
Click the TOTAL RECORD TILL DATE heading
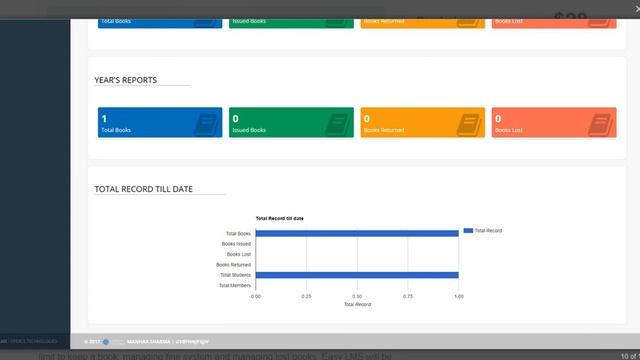[143, 189]
